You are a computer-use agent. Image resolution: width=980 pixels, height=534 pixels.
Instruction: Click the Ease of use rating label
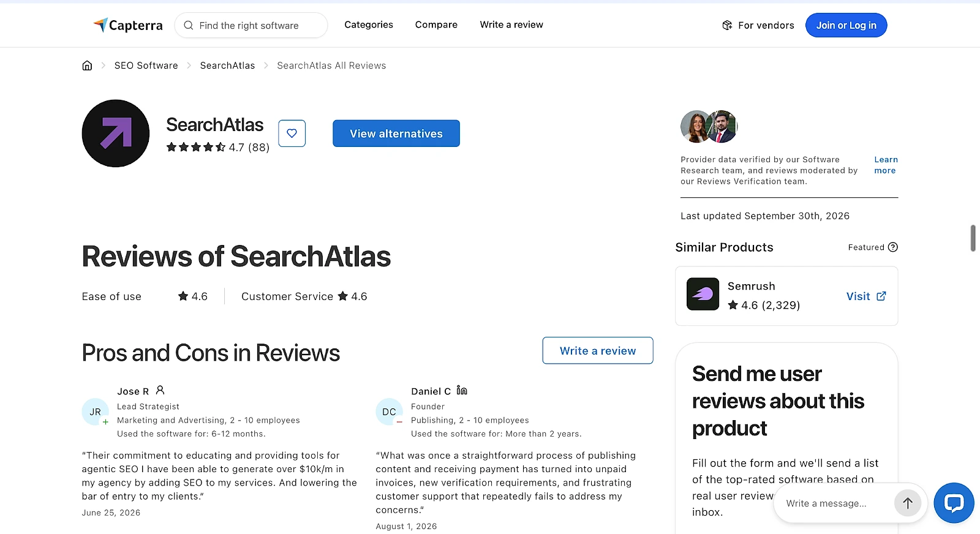point(111,296)
